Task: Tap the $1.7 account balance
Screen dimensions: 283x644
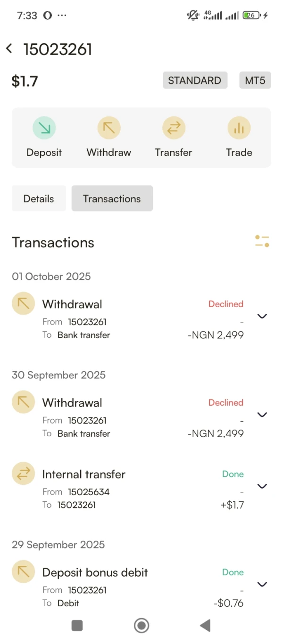Action: 25,81
